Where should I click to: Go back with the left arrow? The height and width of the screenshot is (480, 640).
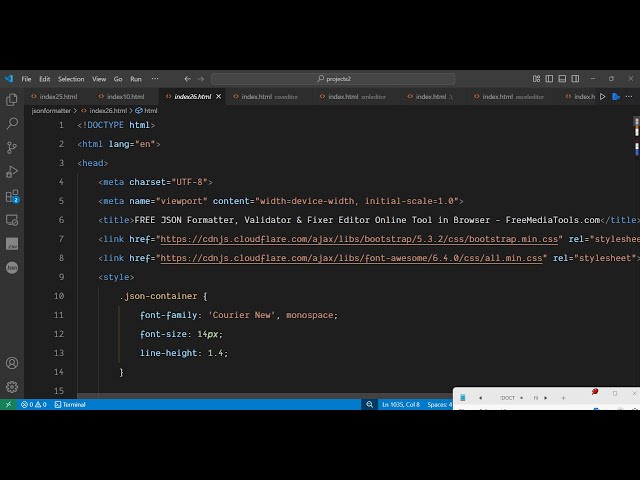pyautogui.click(x=187, y=79)
